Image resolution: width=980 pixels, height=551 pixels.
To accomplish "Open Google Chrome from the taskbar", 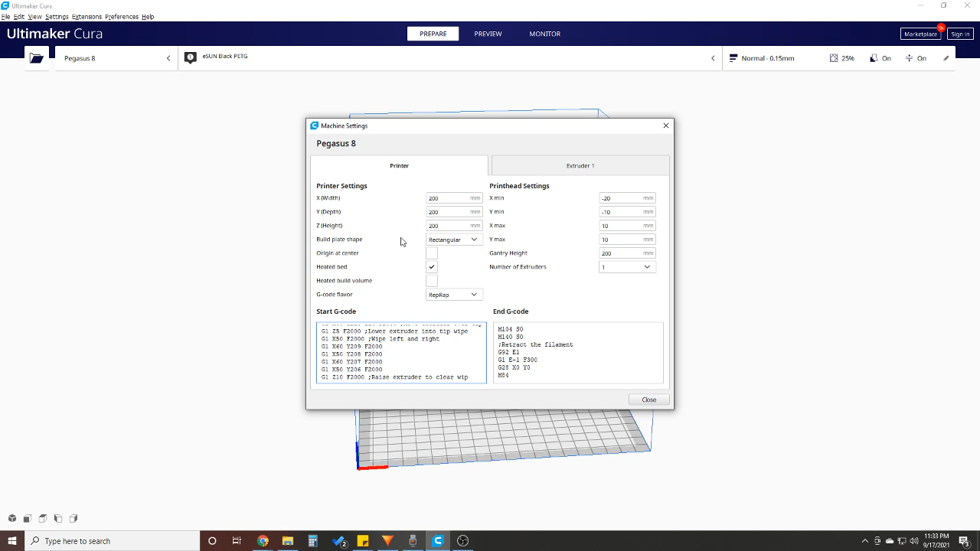I will click(263, 541).
